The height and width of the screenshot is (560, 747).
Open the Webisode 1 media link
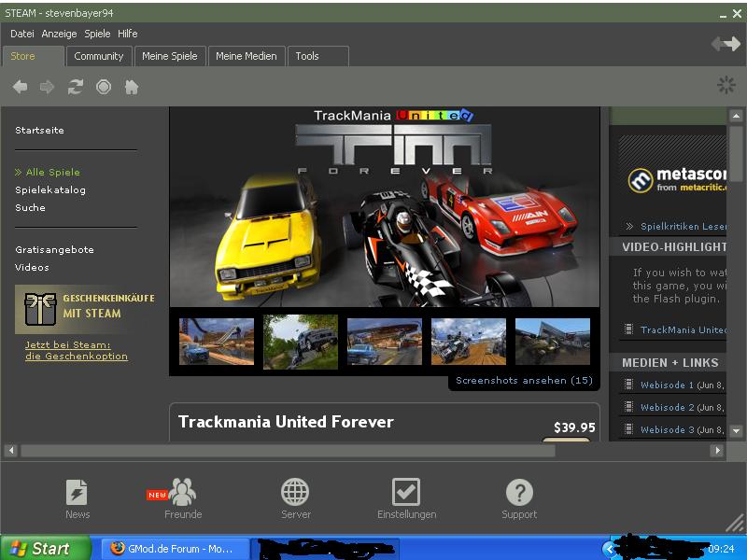click(x=667, y=385)
